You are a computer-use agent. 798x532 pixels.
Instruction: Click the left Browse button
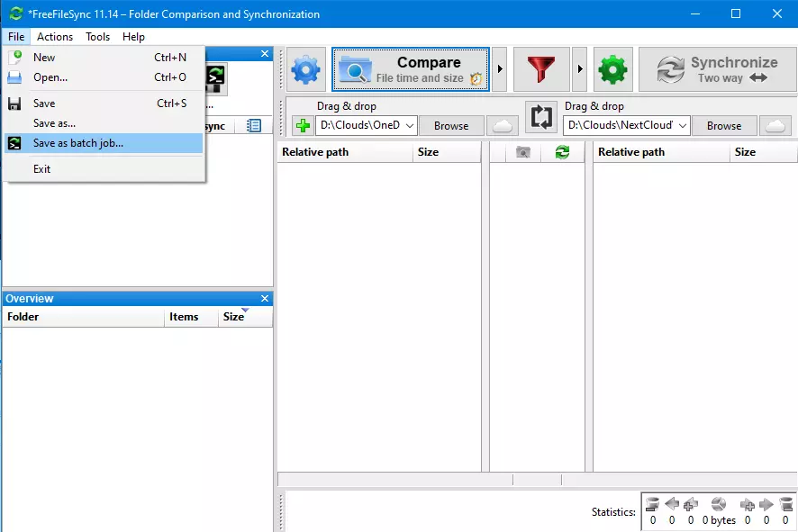click(x=451, y=126)
